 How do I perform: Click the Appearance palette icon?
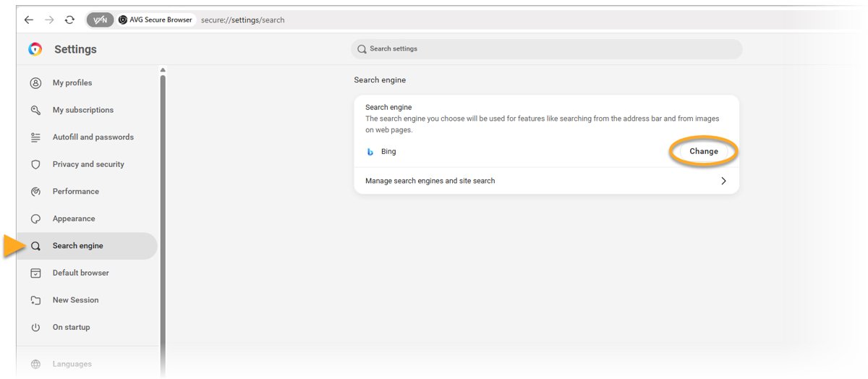[x=35, y=218]
